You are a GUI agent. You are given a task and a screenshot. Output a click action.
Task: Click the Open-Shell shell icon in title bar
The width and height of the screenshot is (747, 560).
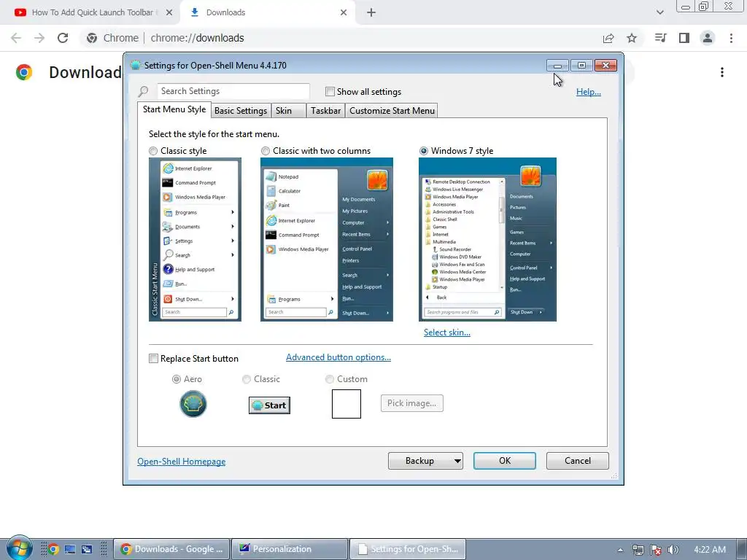136,65
